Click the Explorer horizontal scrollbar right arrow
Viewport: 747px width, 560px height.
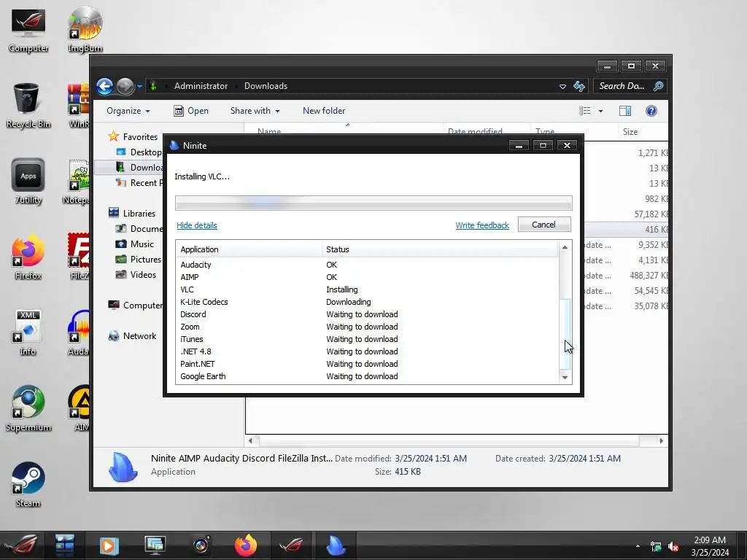coord(661,441)
